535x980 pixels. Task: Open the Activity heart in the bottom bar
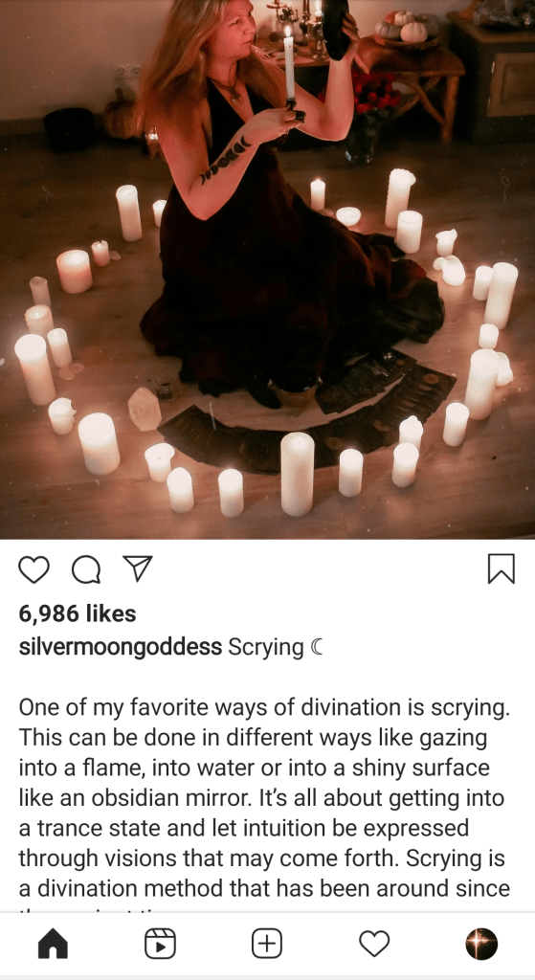pyautogui.click(x=374, y=943)
